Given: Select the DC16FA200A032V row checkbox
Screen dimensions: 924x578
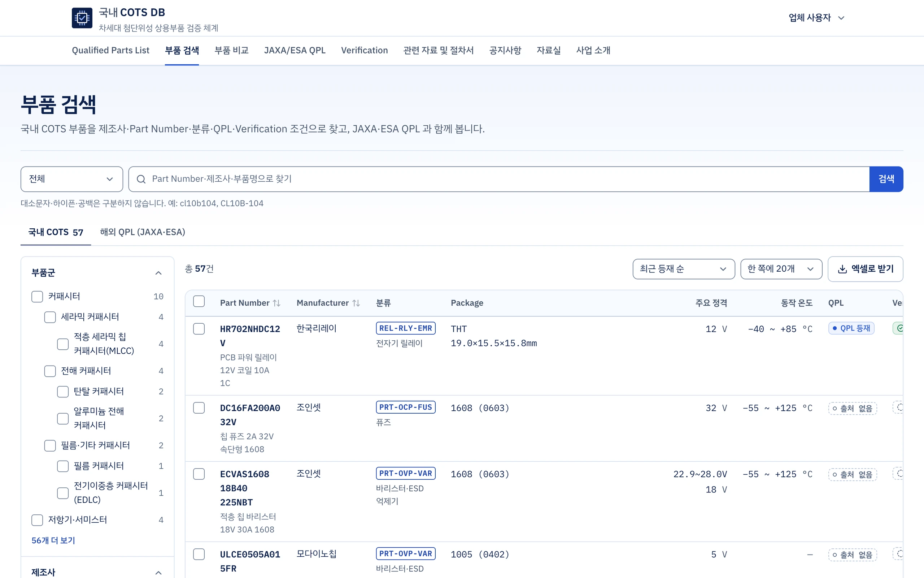Looking at the screenshot, I should [199, 408].
